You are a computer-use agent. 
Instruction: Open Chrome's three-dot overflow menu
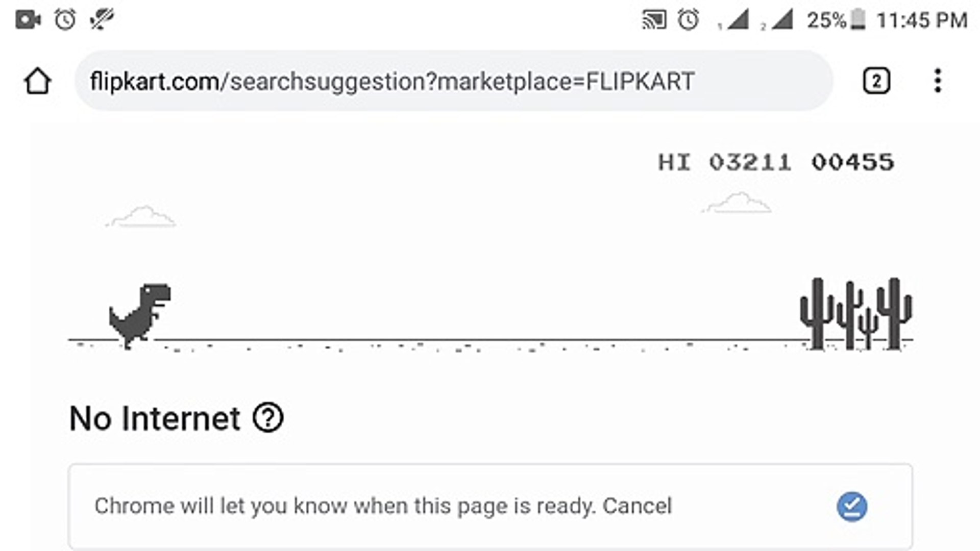pos(938,81)
